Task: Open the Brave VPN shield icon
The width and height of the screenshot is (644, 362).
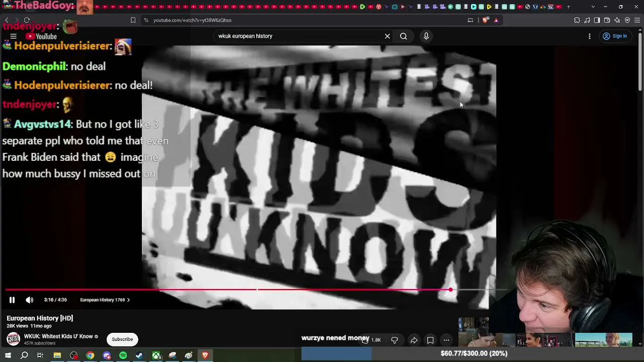Action: coord(627,20)
